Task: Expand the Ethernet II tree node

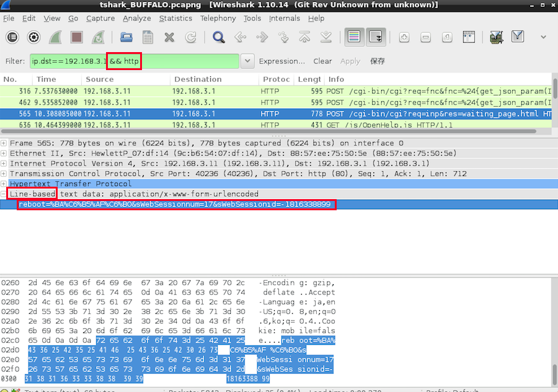Action: (x=4, y=153)
